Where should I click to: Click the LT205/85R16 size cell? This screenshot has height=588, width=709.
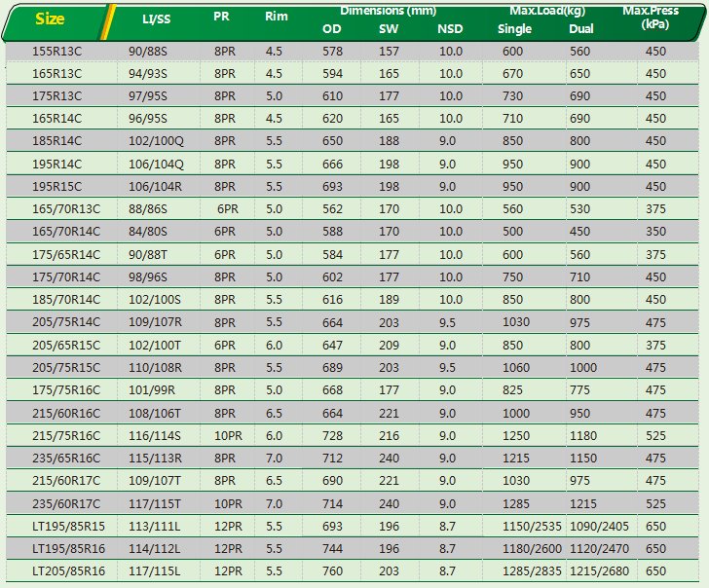pyautogui.click(x=66, y=570)
